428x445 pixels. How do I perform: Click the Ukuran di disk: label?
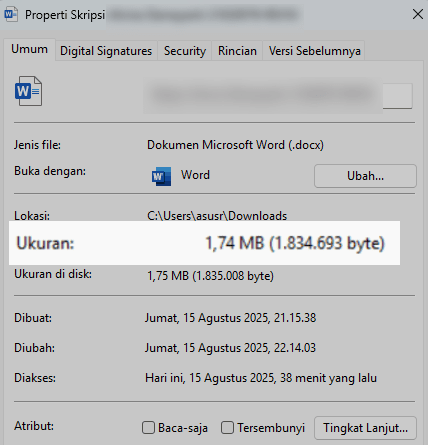(53, 274)
